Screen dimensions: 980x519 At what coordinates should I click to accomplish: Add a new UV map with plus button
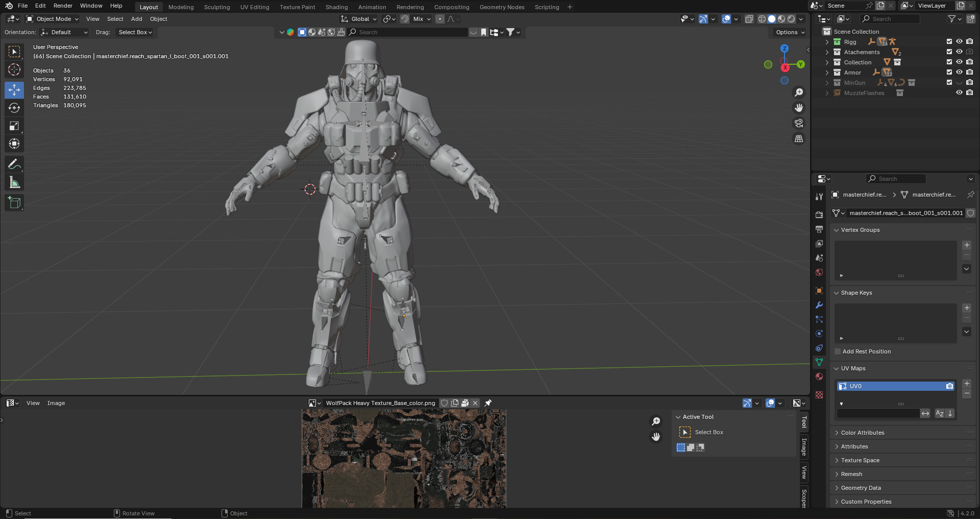pyautogui.click(x=967, y=384)
